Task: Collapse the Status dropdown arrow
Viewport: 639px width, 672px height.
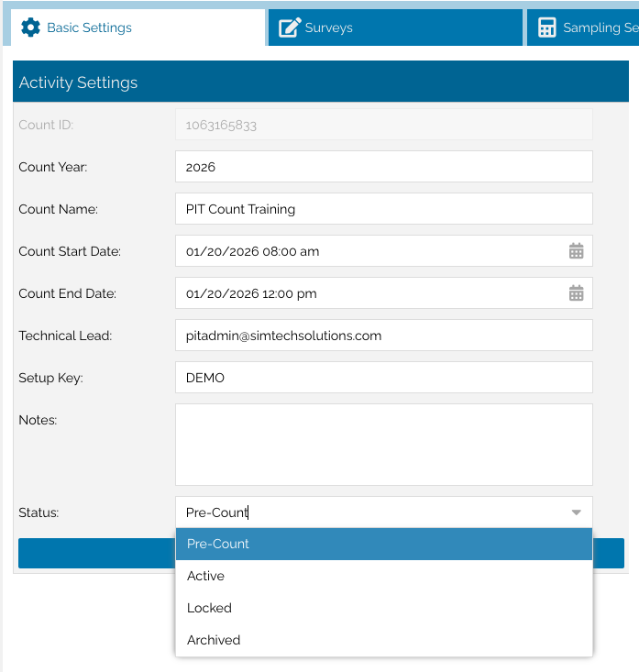Action: [x=576, y=512]
